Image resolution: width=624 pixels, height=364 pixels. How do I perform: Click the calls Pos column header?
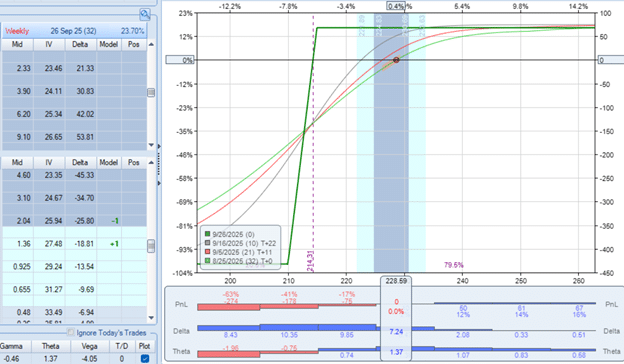134,45
